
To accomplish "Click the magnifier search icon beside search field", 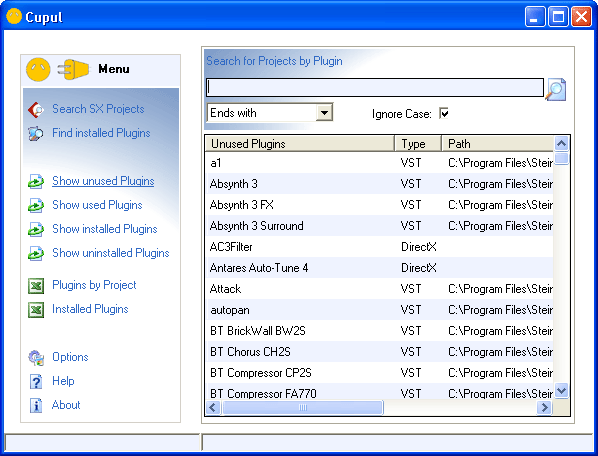I will pyautogui.click(x=556, y=89).
